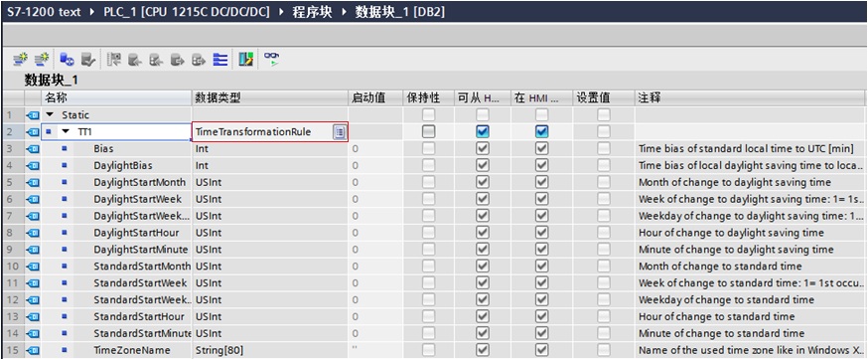The image size is (868, 359).
Task: Select the start value cell of TimeZoneName
Action: click(375, 350)
